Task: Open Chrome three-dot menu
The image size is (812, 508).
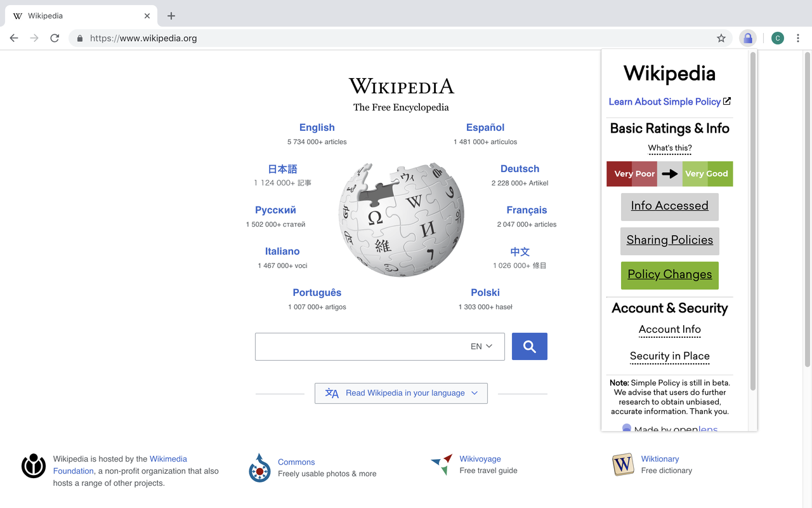Action: tap(798, 38)
